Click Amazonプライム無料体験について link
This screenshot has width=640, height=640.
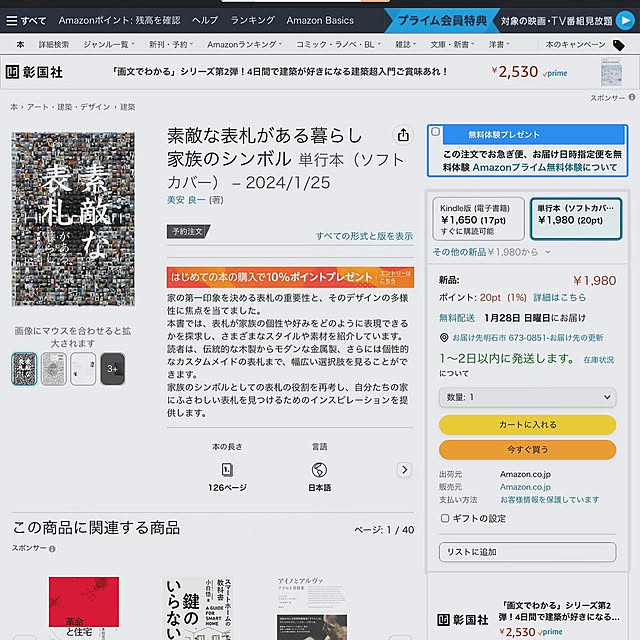(545, 167)
